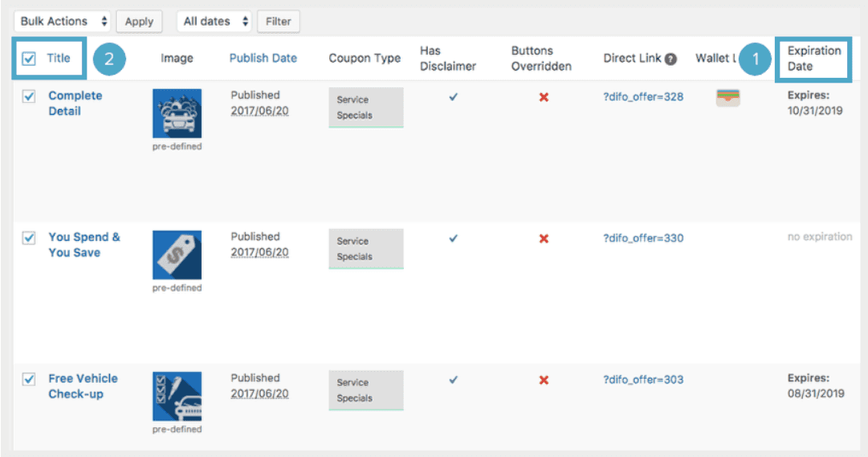Click the pre-defined label under price tag image
This screenshot has width=868, height=457.
(x=177, y=288)
